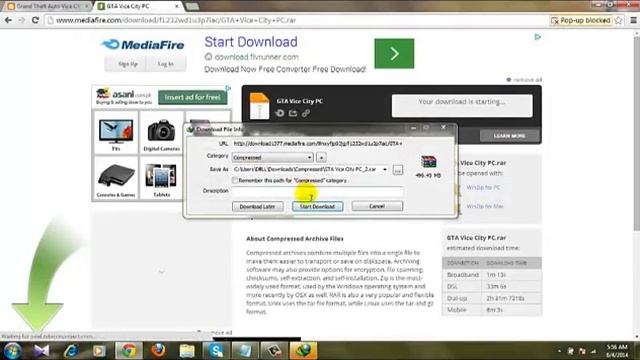Viewport: 640px width, 360px height.
Task: Open Skype from taskbar
Action: [216, 351]
